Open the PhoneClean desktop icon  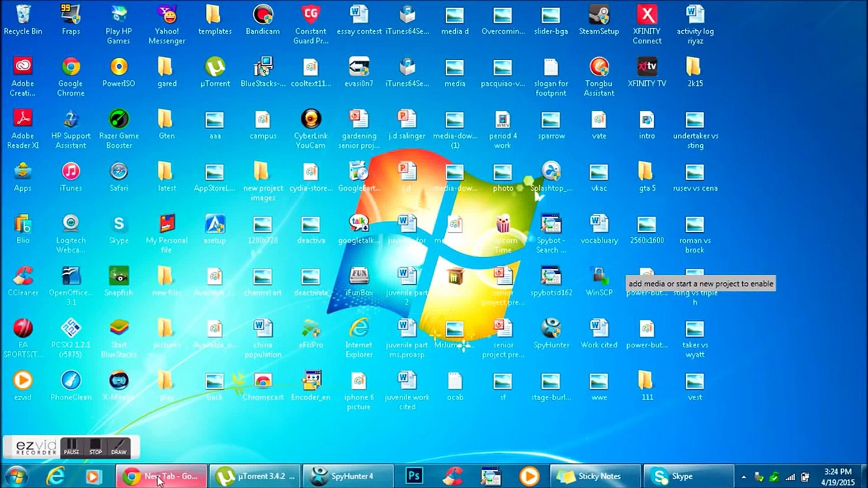click(x=71, y=386)
